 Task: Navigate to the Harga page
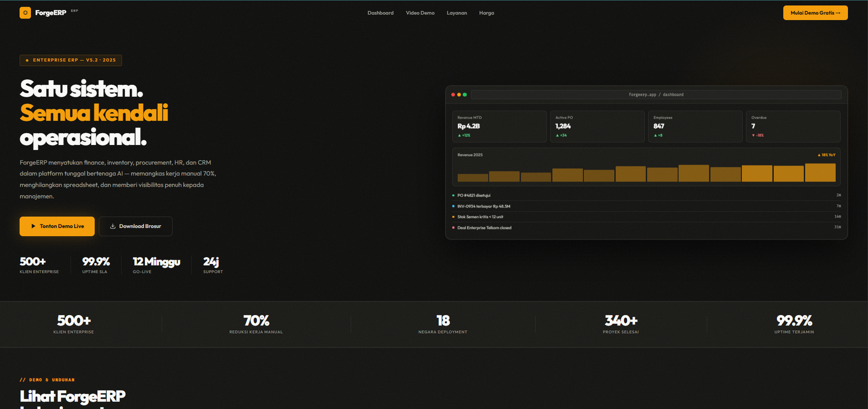(x=486, y=13)
